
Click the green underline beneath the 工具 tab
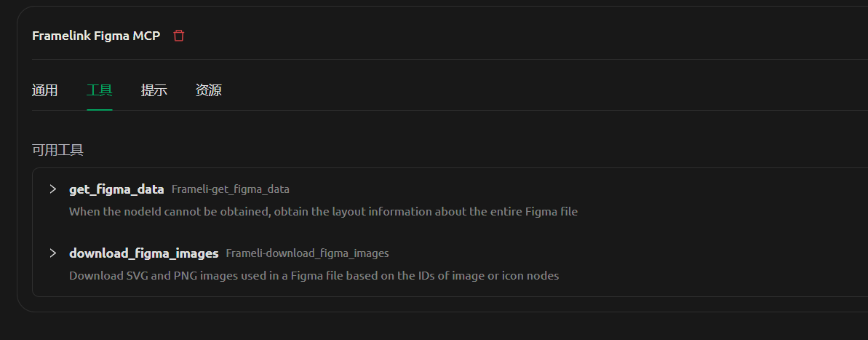click(100, 110)
